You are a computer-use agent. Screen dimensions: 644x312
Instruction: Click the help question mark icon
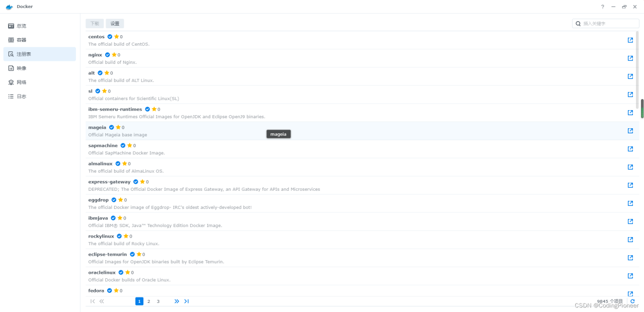tap(603, 7)
